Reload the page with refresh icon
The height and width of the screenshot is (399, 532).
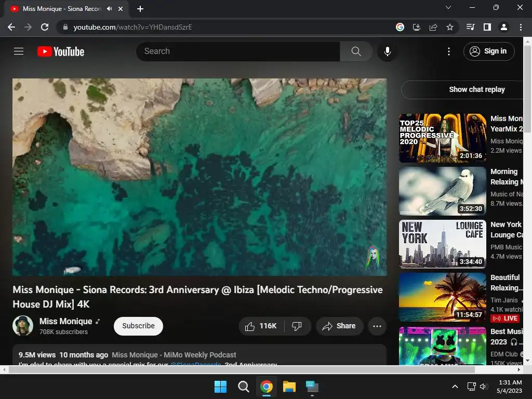[x=45, y=27]
